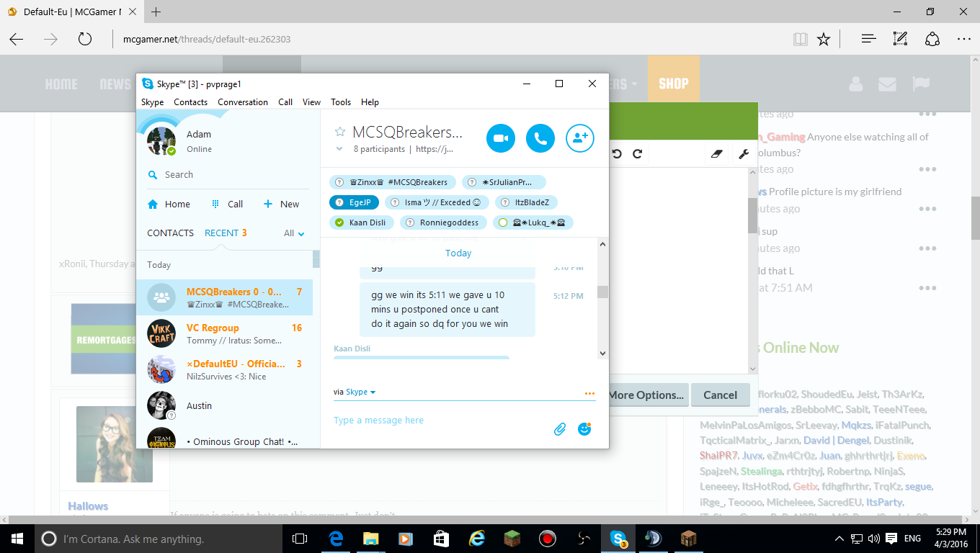Open the VC Regroup conversation

[x=224, y=334]
